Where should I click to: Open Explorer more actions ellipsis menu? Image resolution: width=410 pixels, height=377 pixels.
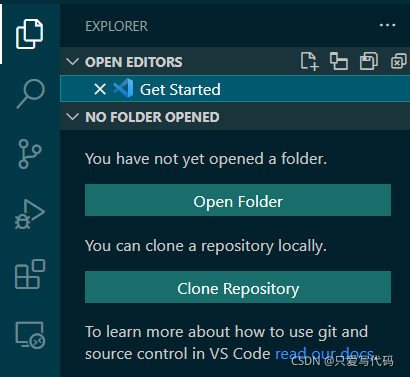pos(387,25)
